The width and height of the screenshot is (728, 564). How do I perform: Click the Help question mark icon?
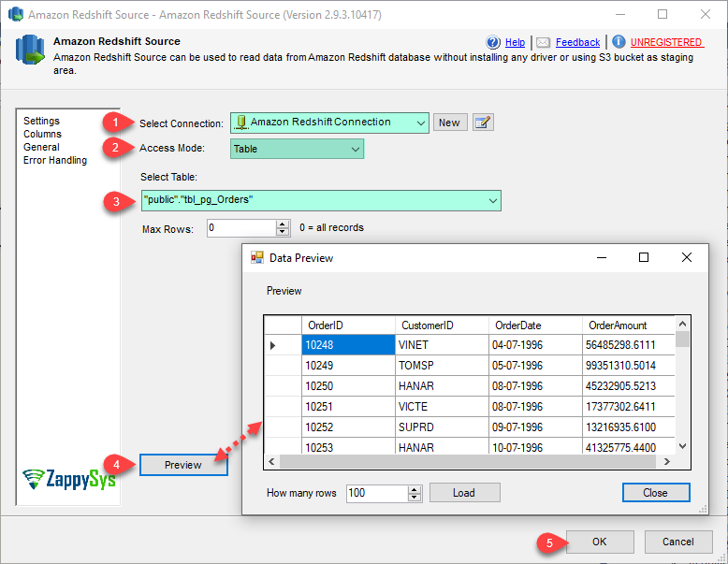493,42
